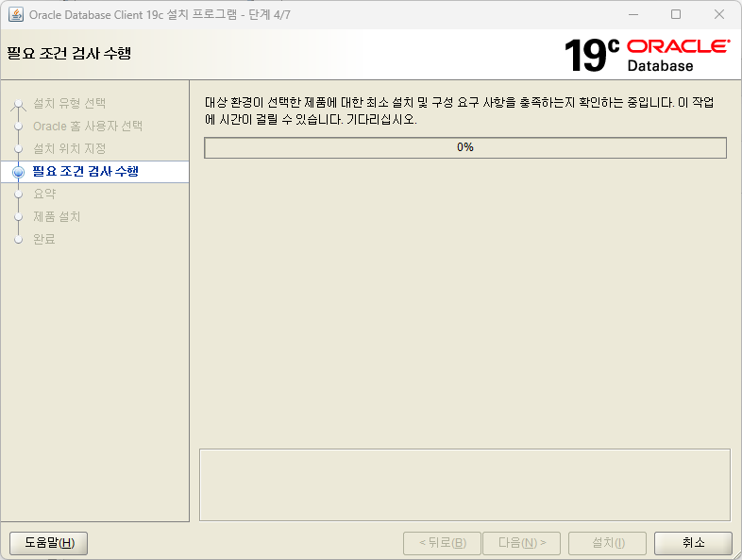Select the 제품 설치 step in sidebar
This screenshot has width=742, height=560.
[x=57, y=216]
